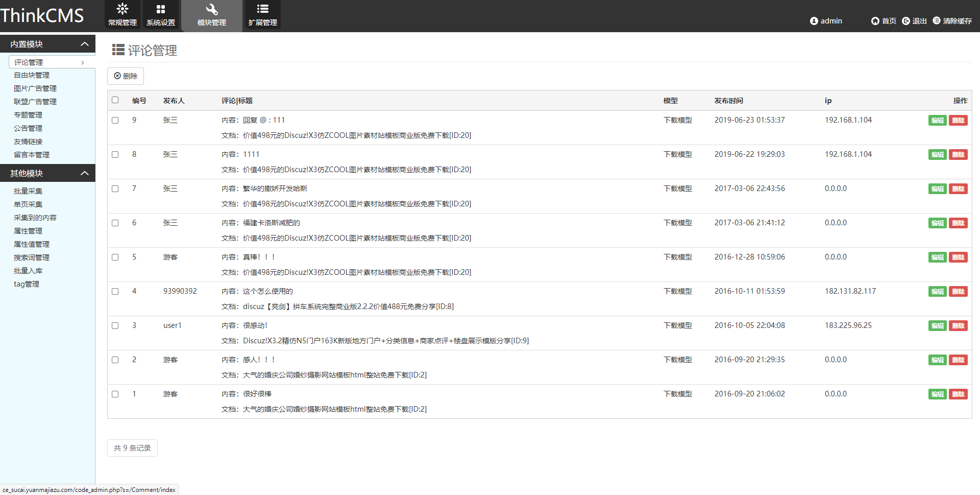Click comment text 很感动!
Screen dimensions: 980x495
click(255, 325)
